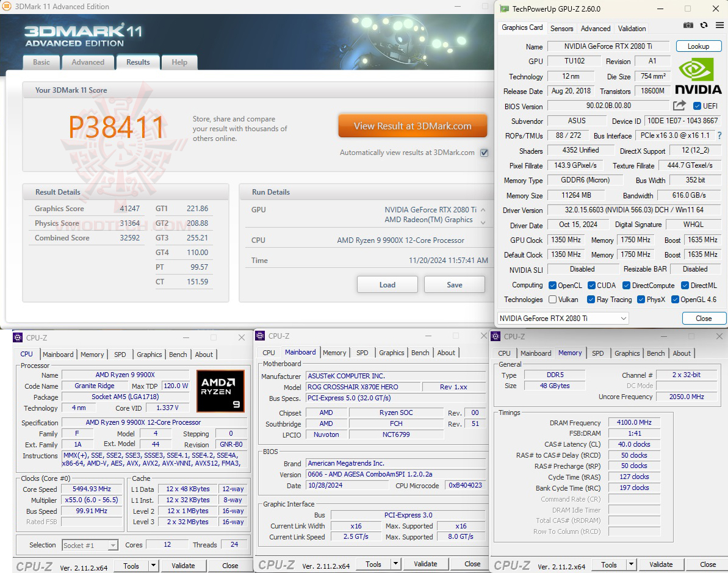Click the NVIDIA logo in GPU-Z
Viewport: 728px width, 573px height.
click(696, 75)
